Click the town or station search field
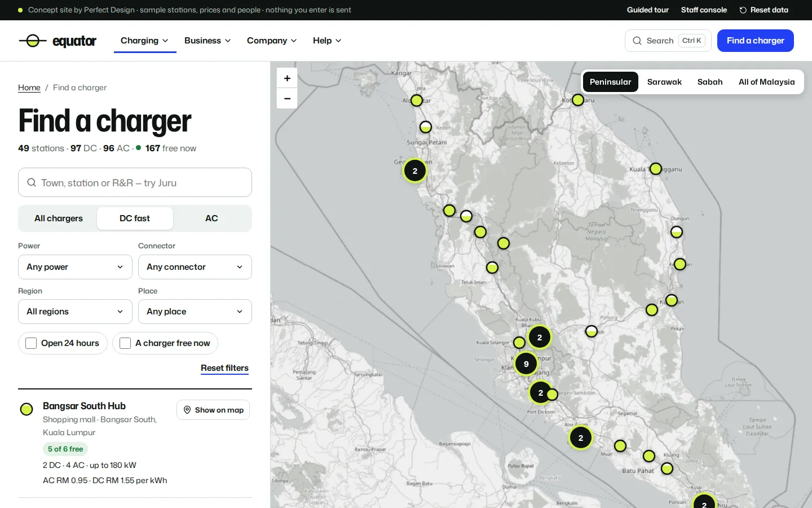Image resolution: width=812 pixels, height=508 pixels. coord(135,182)
